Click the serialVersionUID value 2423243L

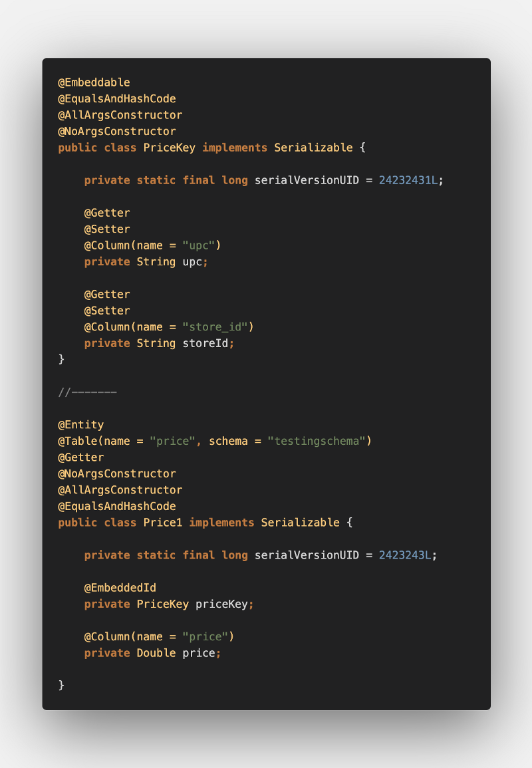pos(404,555)
